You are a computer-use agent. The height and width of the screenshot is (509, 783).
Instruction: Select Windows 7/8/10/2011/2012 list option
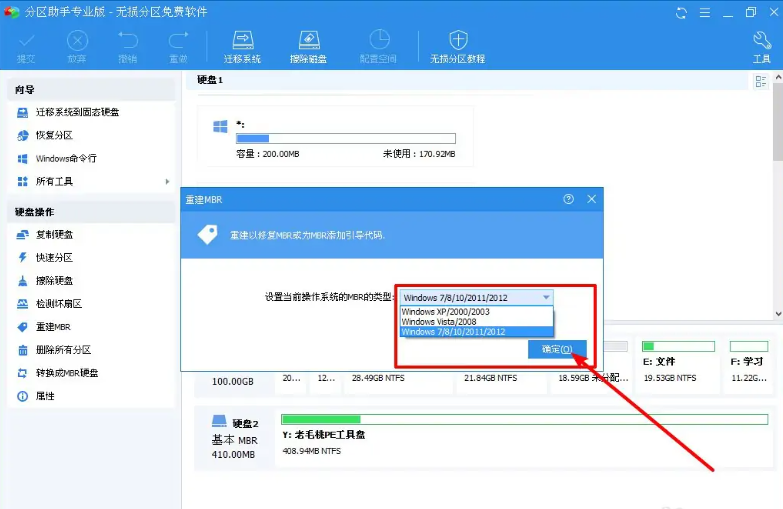click(x=476, y=332)
